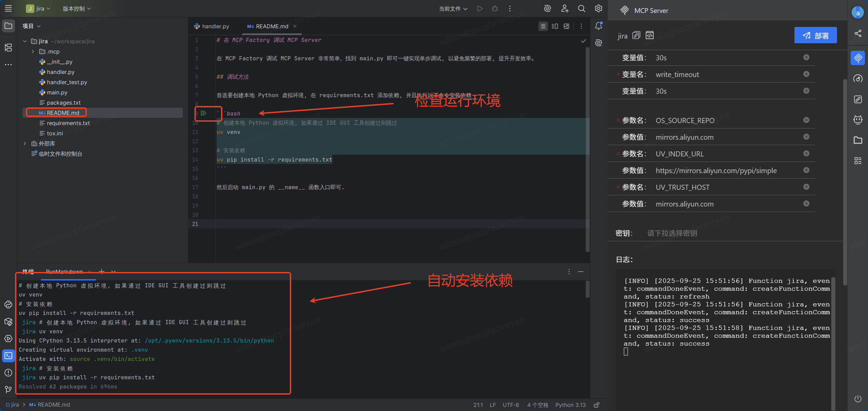Click the power icon at bottom right

(x=858, y=399)
